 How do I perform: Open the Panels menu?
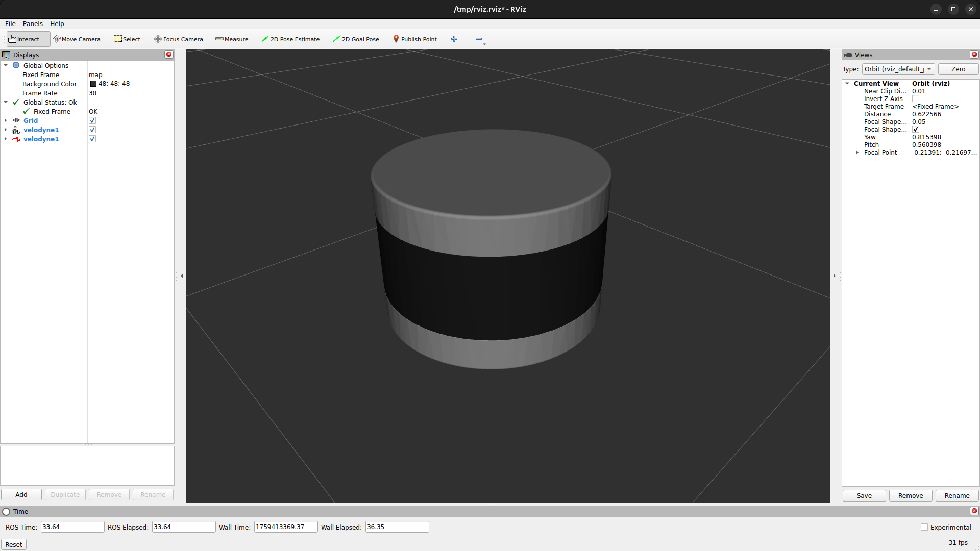(x=33, y=24)
